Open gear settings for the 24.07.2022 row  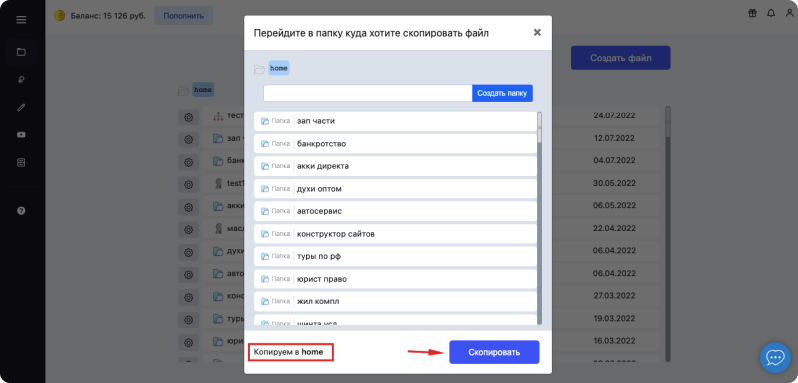click(x=188, y=117)
